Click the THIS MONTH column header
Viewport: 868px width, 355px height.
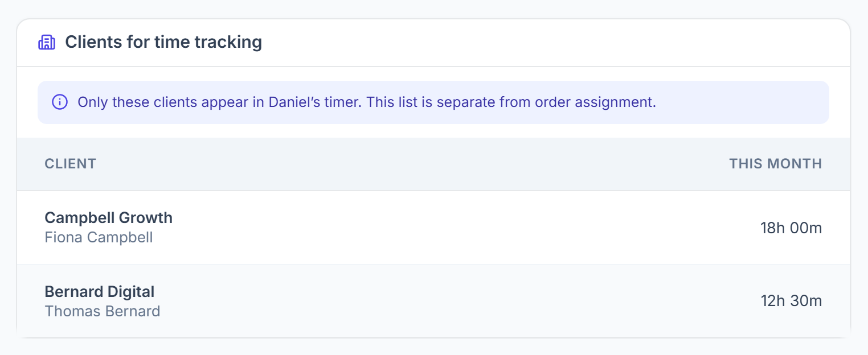point(776,164)
